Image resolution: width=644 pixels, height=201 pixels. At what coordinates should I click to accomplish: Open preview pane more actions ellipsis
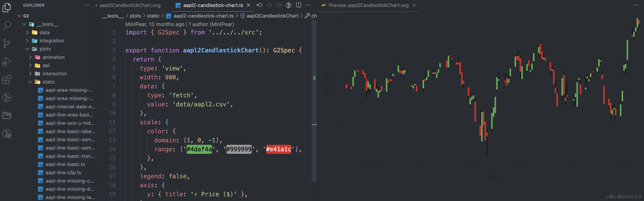click(x=636, y=5)
